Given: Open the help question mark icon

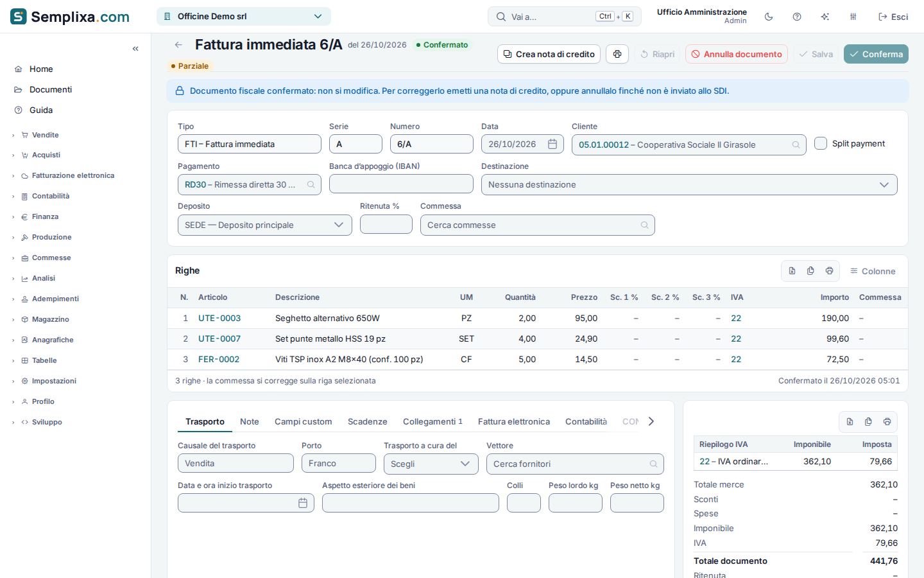Looking at the screenshot, I should [797, 17].
